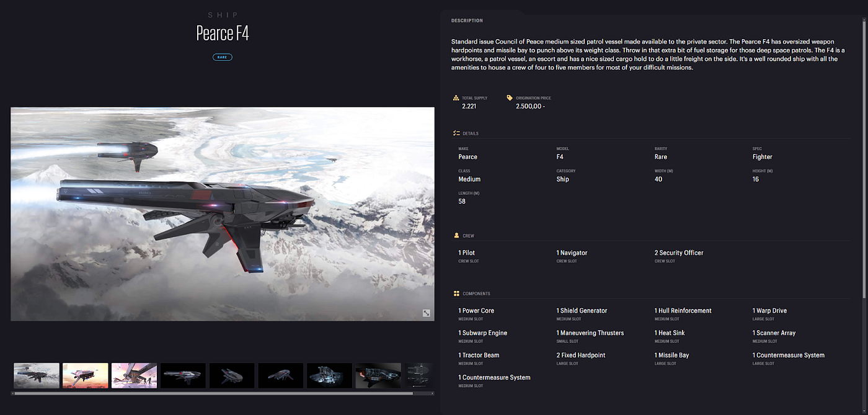Choose the 1 Missile Bay component

671,355
